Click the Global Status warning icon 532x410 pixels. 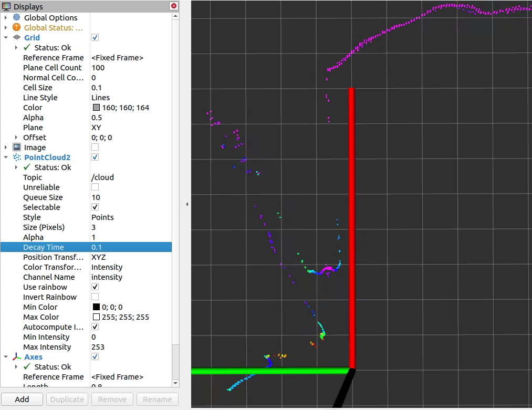[x=16, y=28]
